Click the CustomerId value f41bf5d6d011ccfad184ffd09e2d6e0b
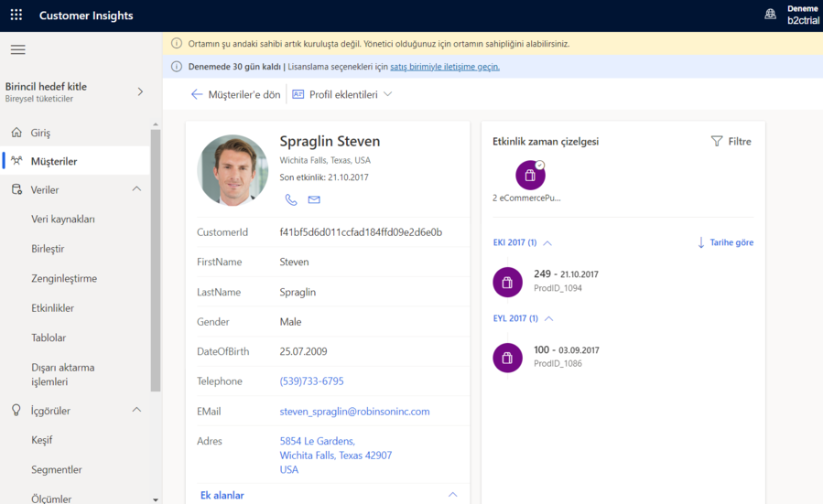Viewport: 823px width, 504px height. coord(361,232)
